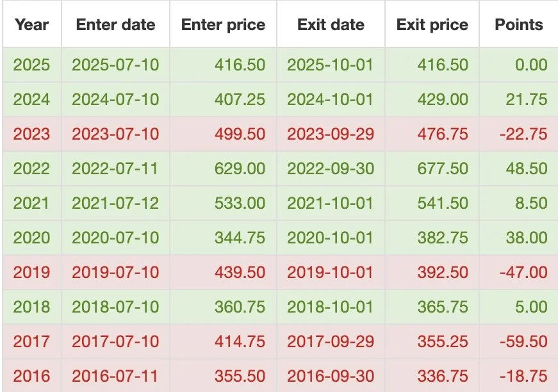The width and height of the screenshot is (558, 392).
Task: Click points value 38.00
Action: (527, 238)
